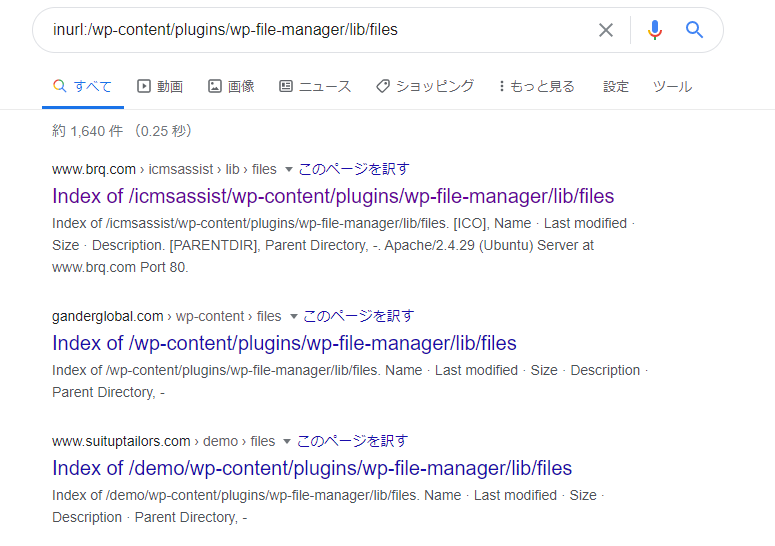
Task: Clear the search query with the X icon
Action: [605, 30]
